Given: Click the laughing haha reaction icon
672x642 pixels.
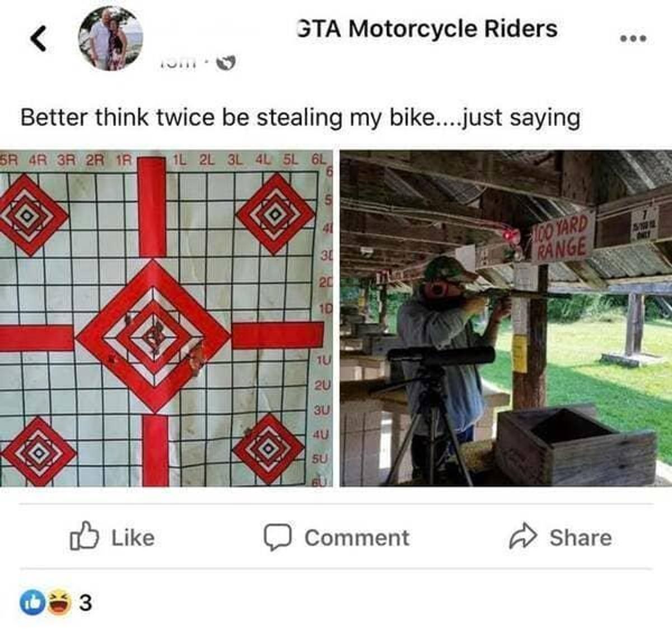Looking at the screenshot, I should (x=58, y=603).
